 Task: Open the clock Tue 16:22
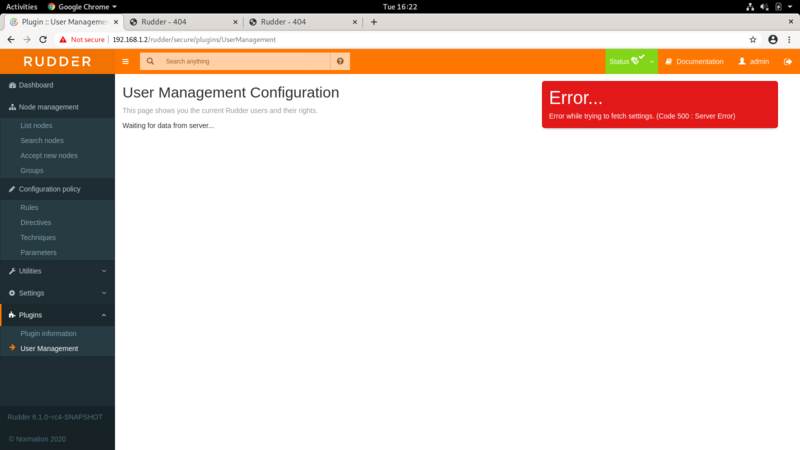click(400, 7)
